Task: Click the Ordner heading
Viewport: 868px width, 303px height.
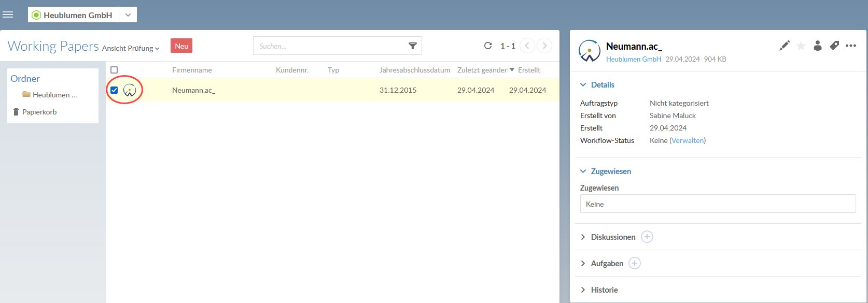Action: tap(25, 79)
